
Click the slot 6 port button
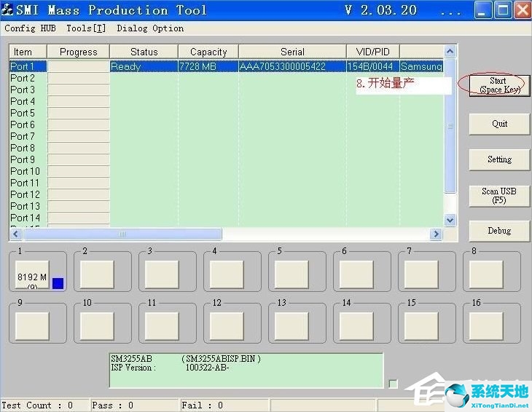(356, 274)
